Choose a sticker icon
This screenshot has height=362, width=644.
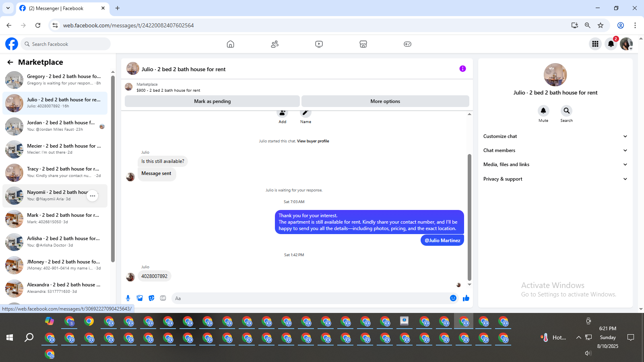pyautogui.click(x=151, y=298)
